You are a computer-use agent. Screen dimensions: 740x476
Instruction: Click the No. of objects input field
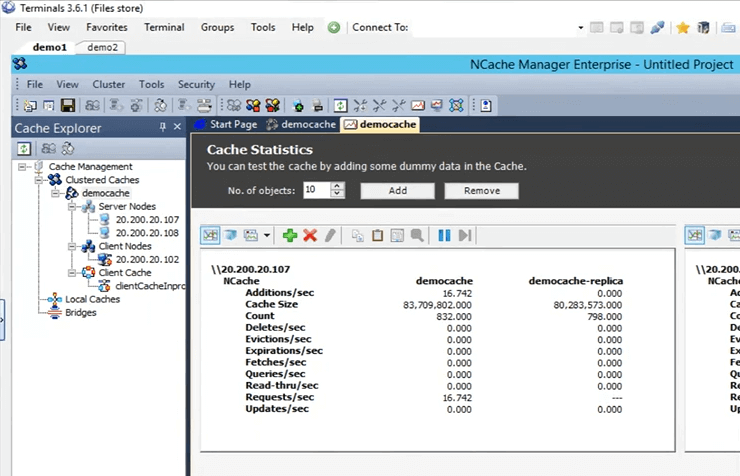(317, 190)
